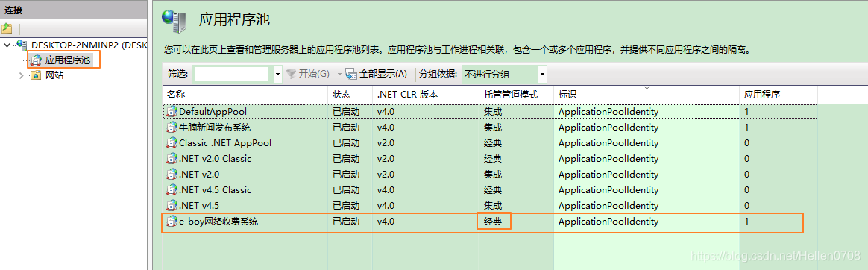Click the Classic .NET AppPool row icon
868x270 pixels.
(172, 142)
